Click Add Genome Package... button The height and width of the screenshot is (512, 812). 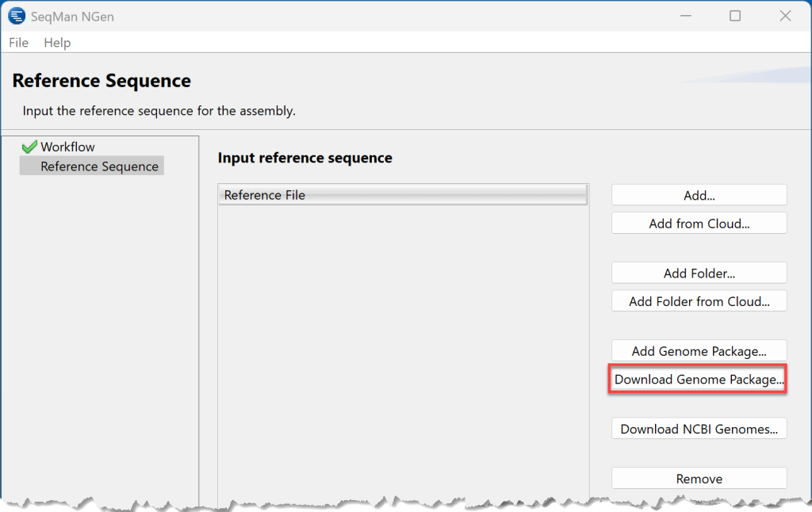tap(699, 350)
